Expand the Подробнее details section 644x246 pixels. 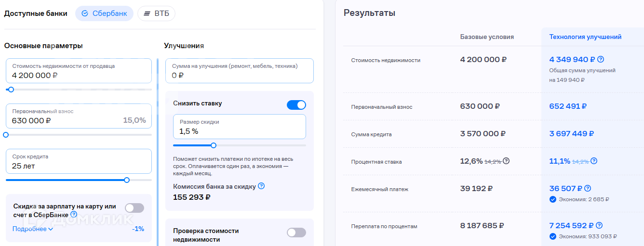[x=33, y=229]
